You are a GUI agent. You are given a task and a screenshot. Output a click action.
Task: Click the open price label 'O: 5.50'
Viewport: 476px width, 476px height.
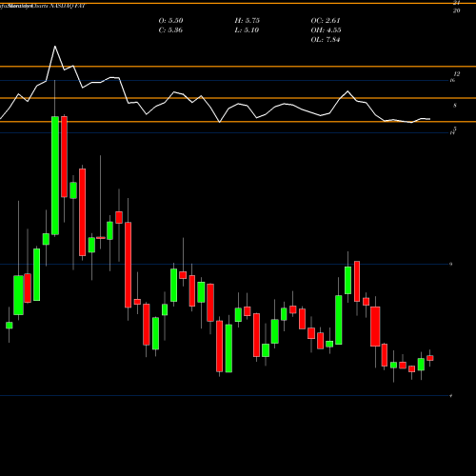click(x=170, y=21)
